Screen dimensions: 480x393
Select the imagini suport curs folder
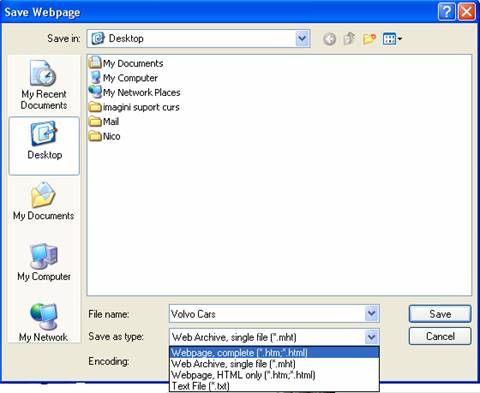pyautogui.click(x=134, y=107)
